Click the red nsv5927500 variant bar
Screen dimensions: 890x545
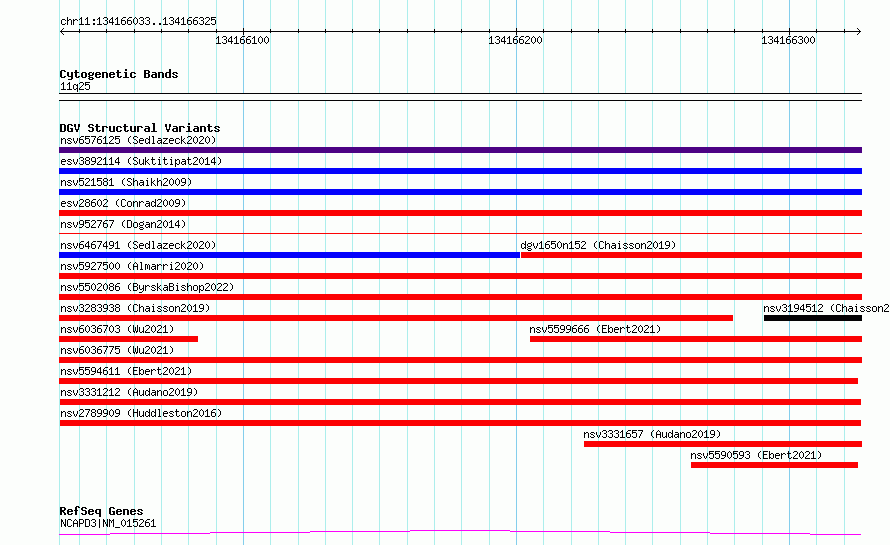coord(460,276)
